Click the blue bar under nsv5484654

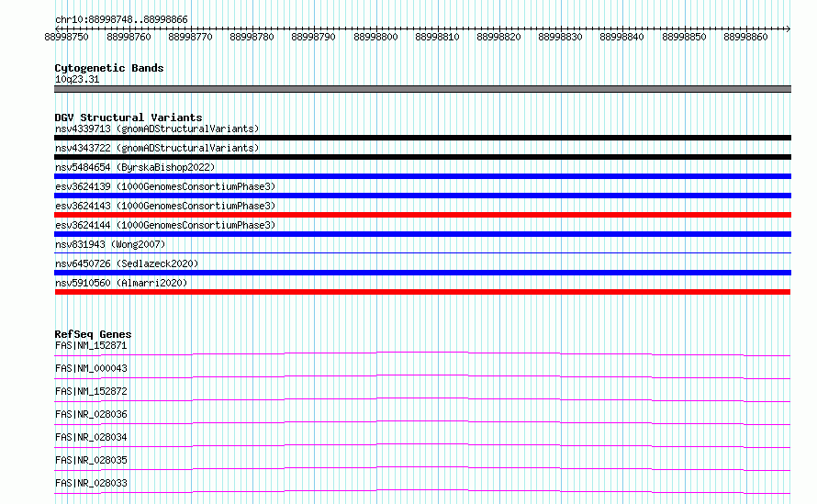(x=422, y=176)
